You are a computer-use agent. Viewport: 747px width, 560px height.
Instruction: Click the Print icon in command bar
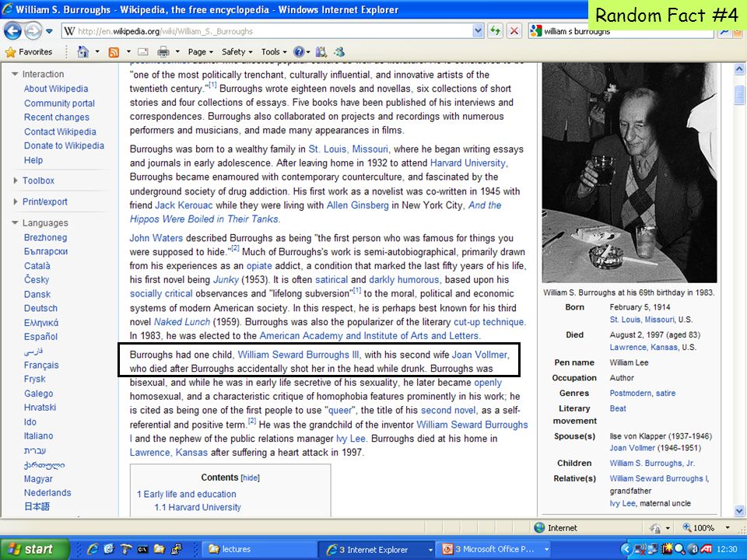163,52
